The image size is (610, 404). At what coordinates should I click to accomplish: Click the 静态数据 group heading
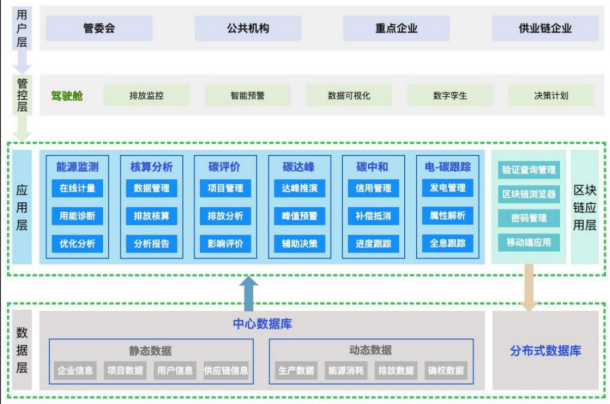pos(151,351)
